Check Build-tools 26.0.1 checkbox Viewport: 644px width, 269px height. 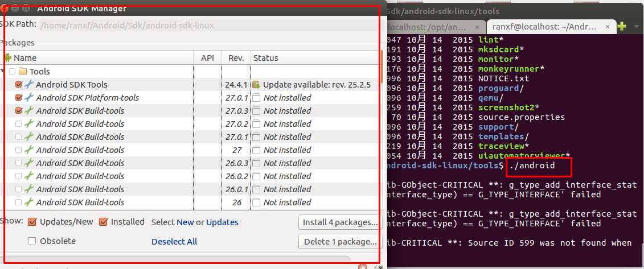[x=18, y=189]
